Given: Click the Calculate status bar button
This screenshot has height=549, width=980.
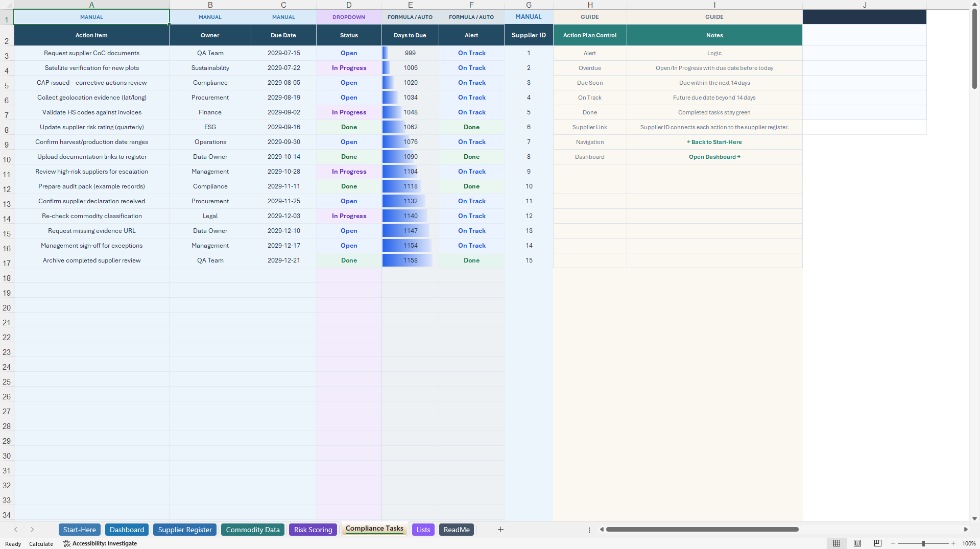Looking at the screenshot, I should tap(41, 543).
